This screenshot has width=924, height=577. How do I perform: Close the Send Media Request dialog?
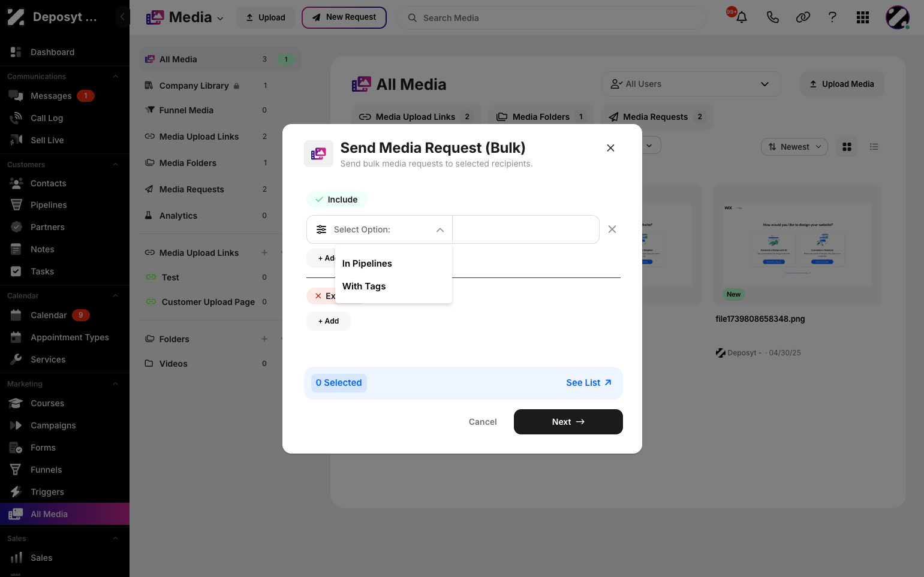[610, 148]
